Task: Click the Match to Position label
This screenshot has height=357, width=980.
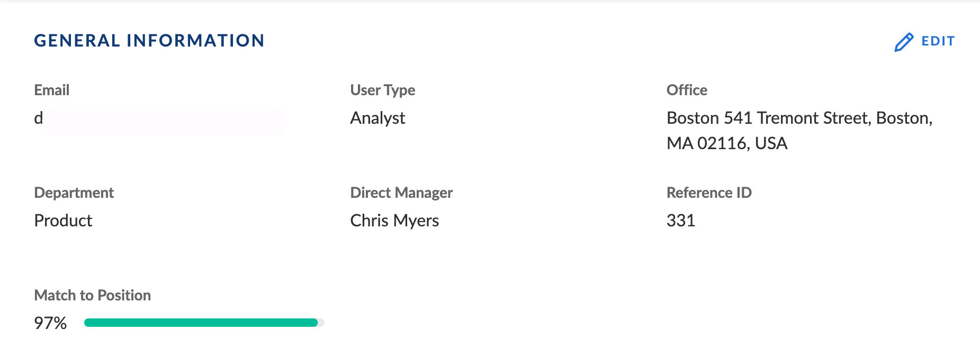Action: (x=93, y=295)
